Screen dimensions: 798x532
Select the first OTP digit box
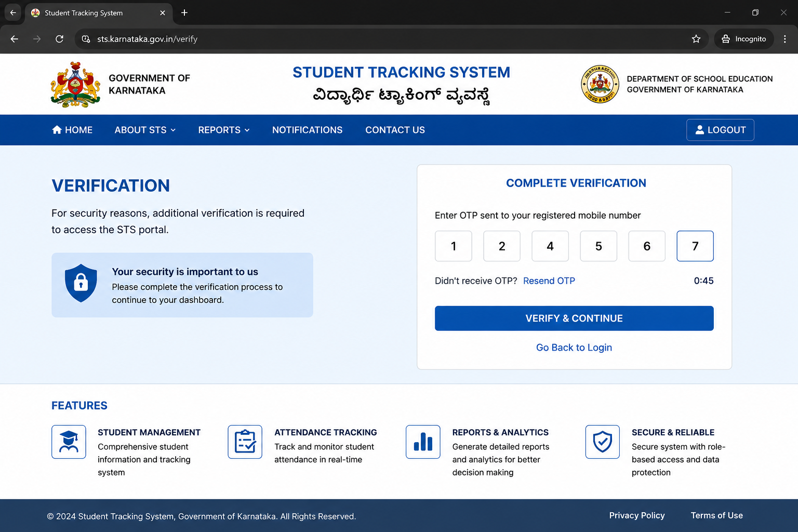tap(454, 246)
